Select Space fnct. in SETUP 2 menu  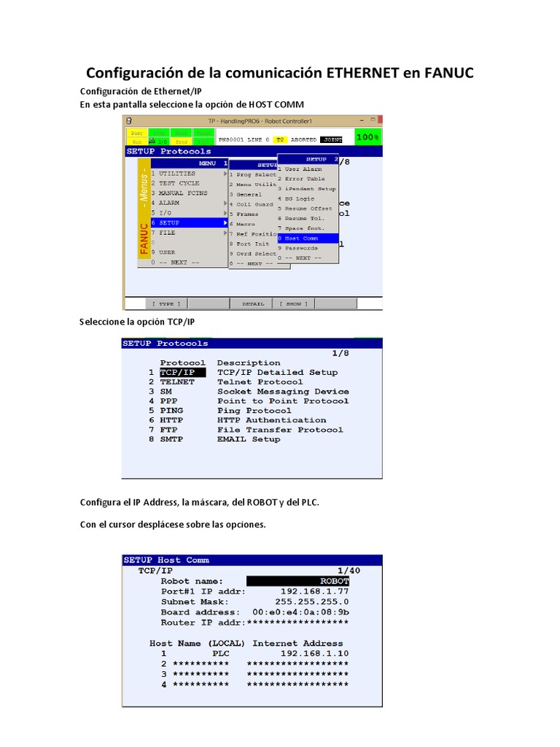click(304, 228)
